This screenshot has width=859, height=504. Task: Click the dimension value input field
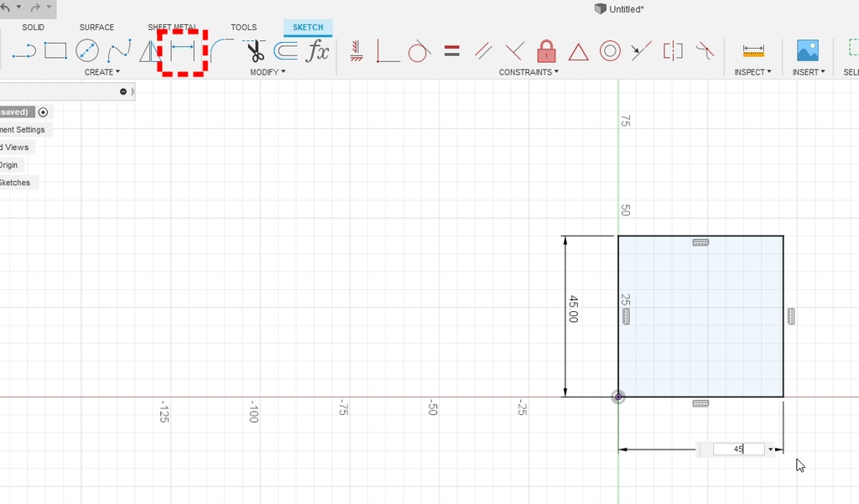(x=738, y=449)
